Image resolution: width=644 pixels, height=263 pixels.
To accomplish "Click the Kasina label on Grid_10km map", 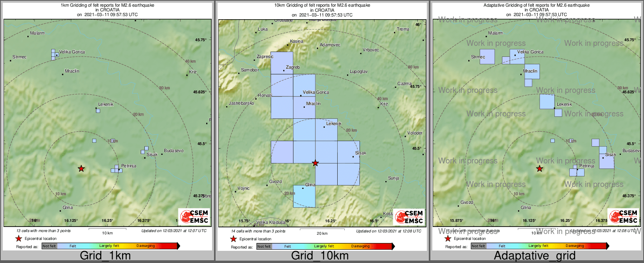I will (x=297, y=41).
